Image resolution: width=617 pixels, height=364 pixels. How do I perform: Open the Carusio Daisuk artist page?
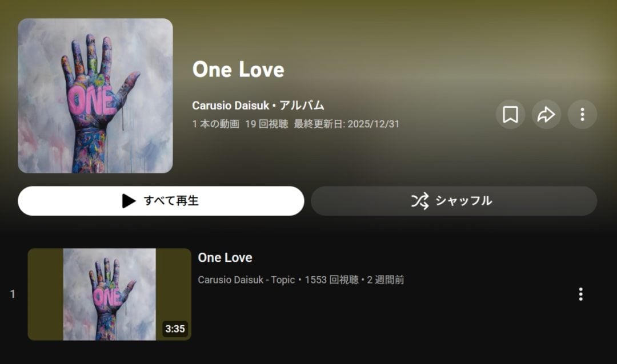click(231, 106)
